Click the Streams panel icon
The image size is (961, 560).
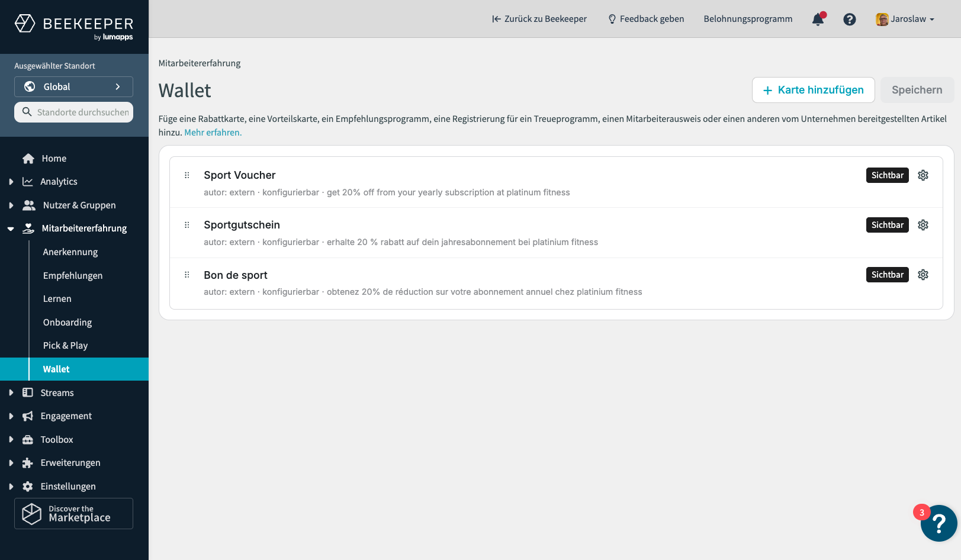[x=28, y=392]
